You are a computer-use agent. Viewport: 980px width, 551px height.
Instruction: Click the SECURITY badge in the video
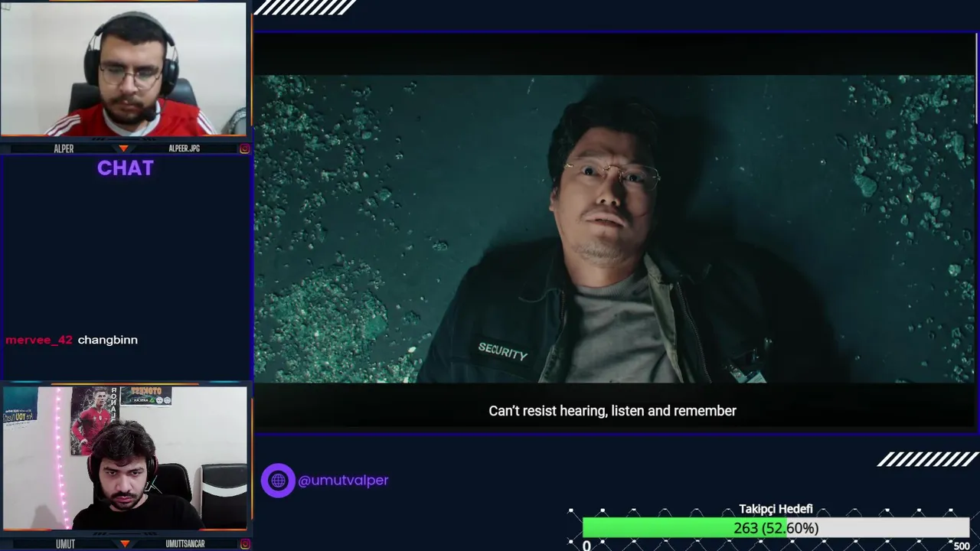pyautogui.click(x=503, y=351)
